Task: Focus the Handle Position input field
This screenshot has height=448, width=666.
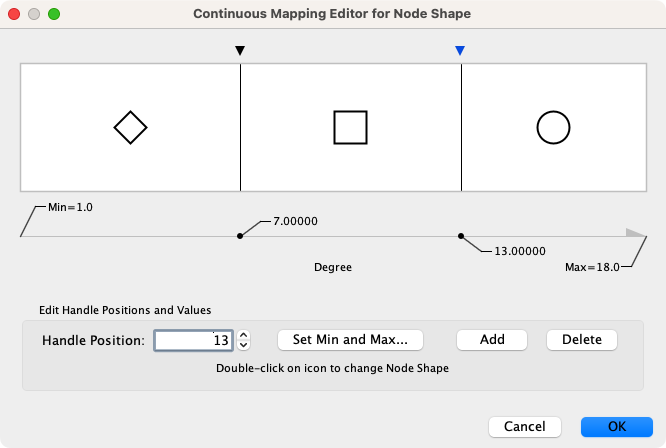Action: [193, 340]
